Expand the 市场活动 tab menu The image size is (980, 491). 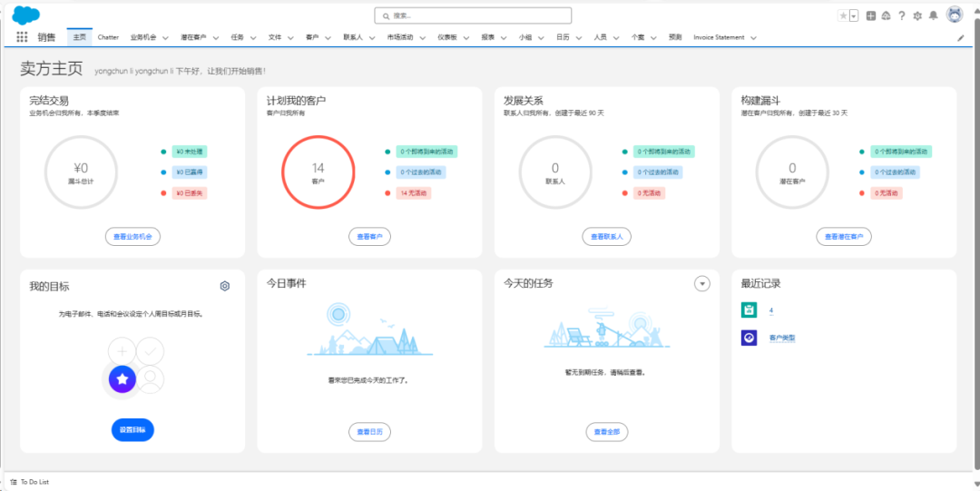point(423,37)
